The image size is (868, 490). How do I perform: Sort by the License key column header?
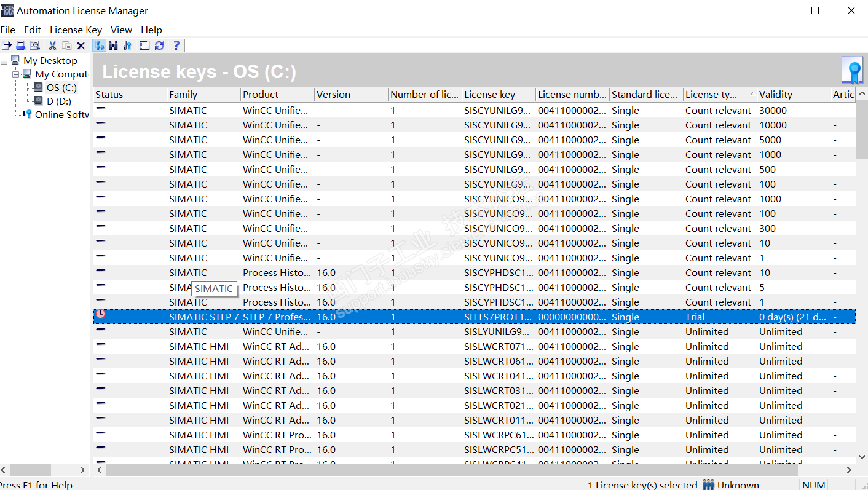[499, 94]
